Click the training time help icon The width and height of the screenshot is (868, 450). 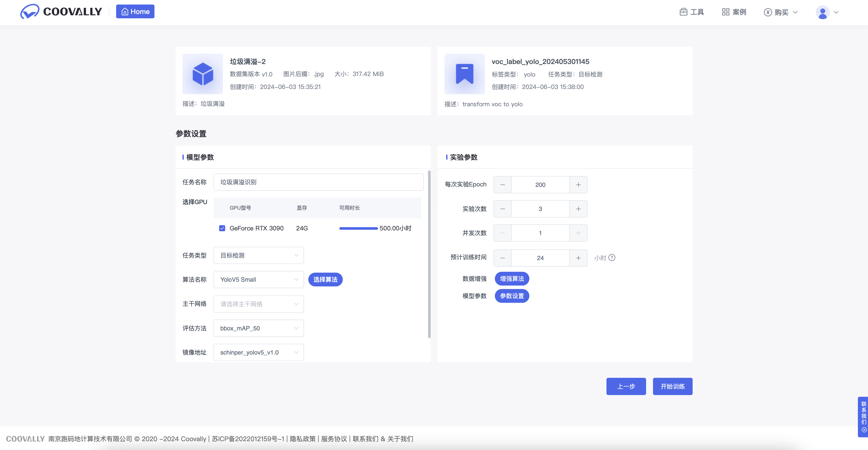pos(612,258)
